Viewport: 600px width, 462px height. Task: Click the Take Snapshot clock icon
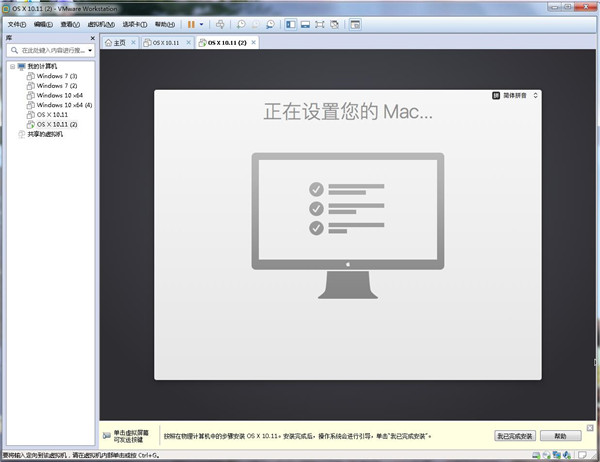click(x=241, y=24)
